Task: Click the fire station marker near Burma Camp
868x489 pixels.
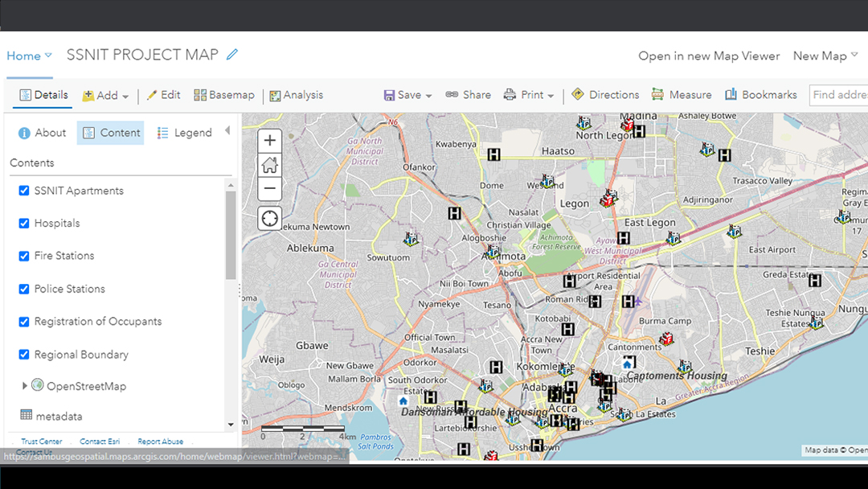Action: [x=666, y=339]
